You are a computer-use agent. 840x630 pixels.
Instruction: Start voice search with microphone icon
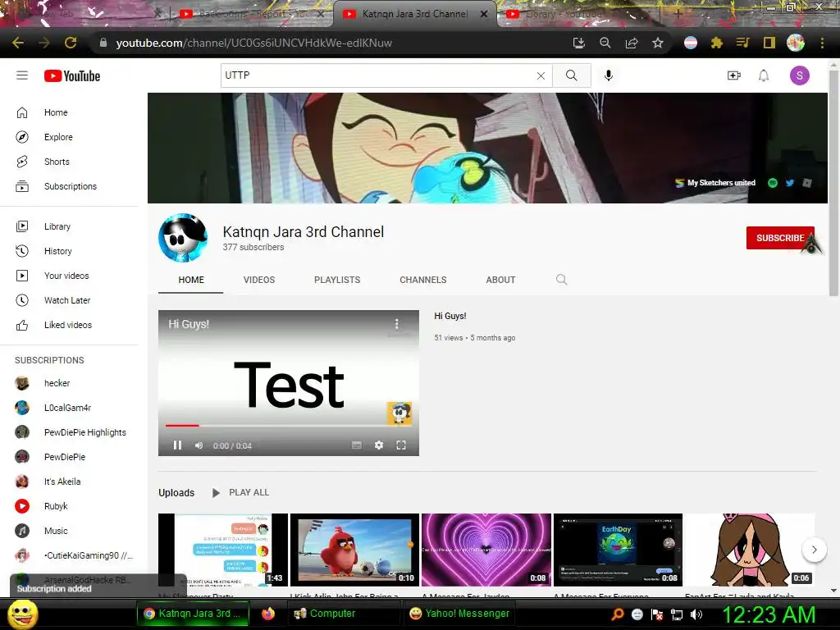point(608,75)
